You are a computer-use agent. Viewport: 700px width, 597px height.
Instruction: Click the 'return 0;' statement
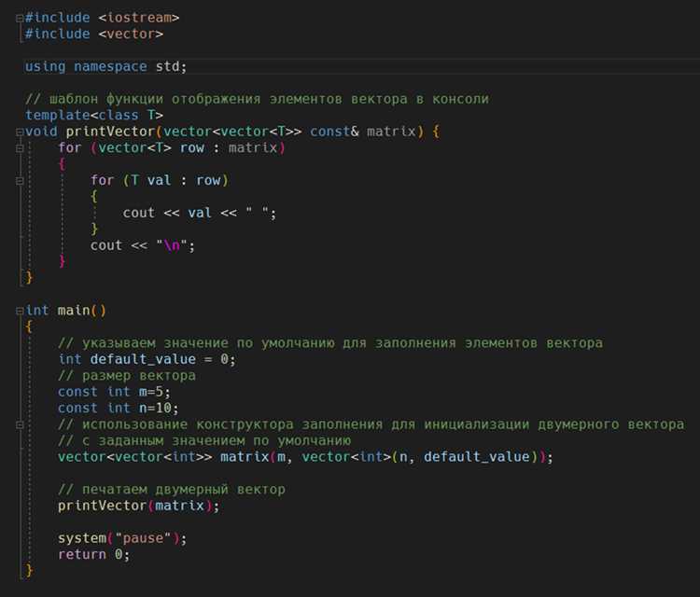[x=93, y=555]
